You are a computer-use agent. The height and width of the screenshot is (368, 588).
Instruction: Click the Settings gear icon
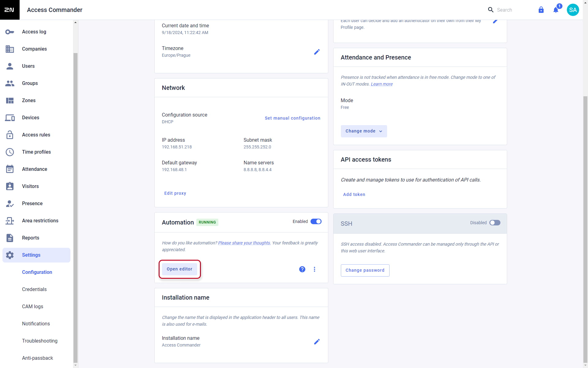tap(10, 255)
